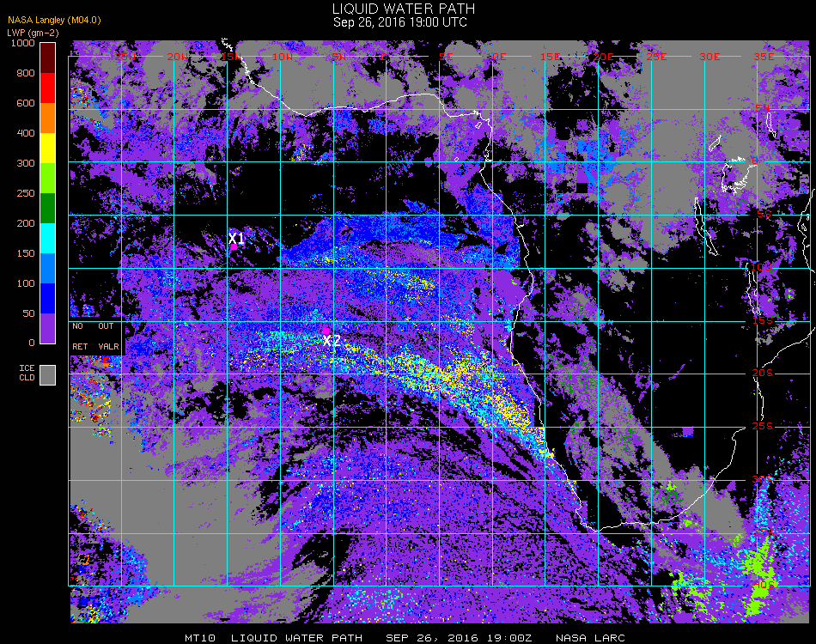Viewport: 816px width, 644px height.
Task: Select the dark blue 50-100 legend segment
Action: 48,299
